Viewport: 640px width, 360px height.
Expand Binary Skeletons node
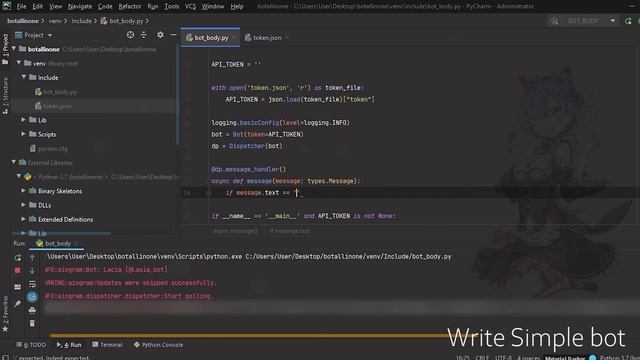pos(23,191)
